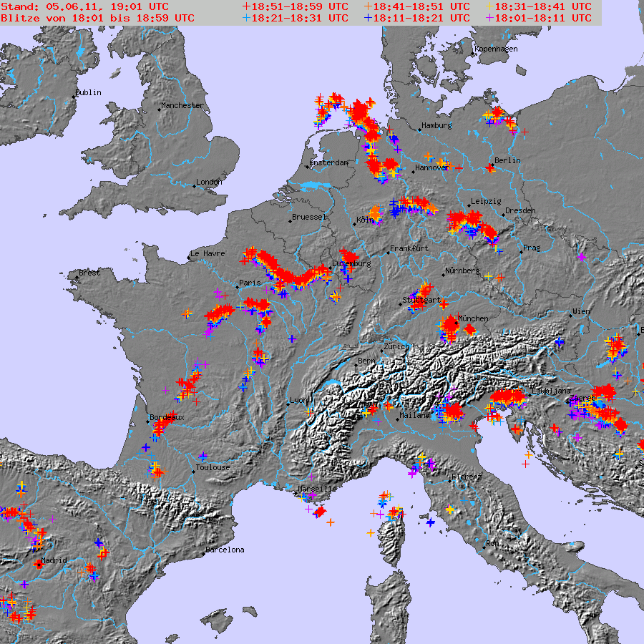Click the Barcelona city label
644x644 pixels.
[225, 550]
